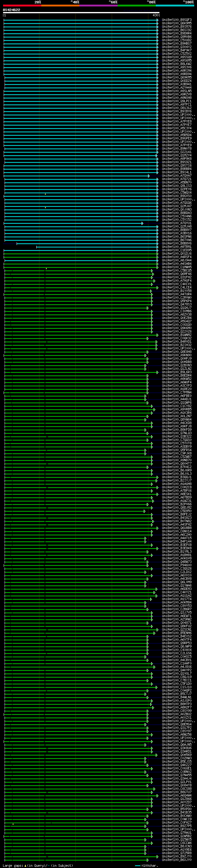Click UniRef100_C5XUD2 label

[x=176, y=40]
